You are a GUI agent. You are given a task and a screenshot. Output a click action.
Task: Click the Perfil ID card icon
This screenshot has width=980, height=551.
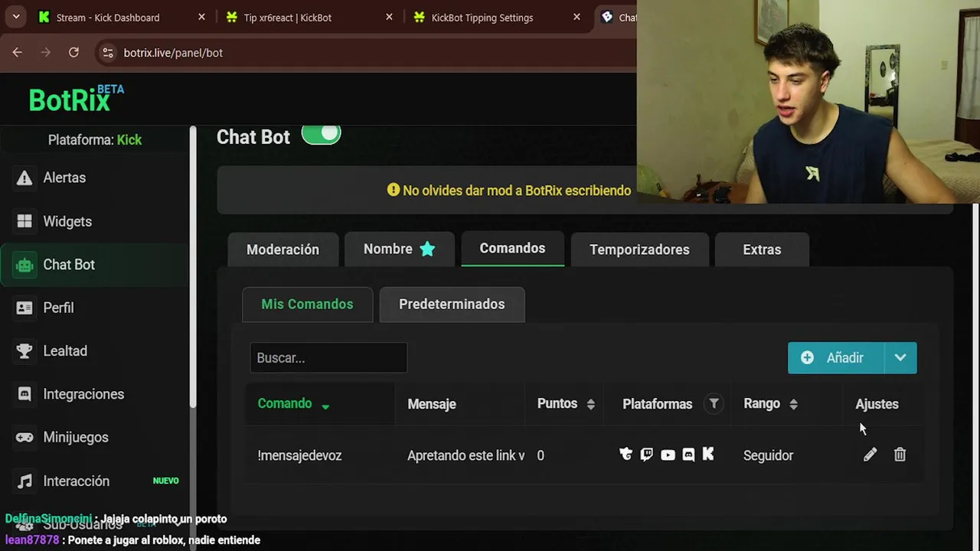pyautogui.click(x=24, y=308)
